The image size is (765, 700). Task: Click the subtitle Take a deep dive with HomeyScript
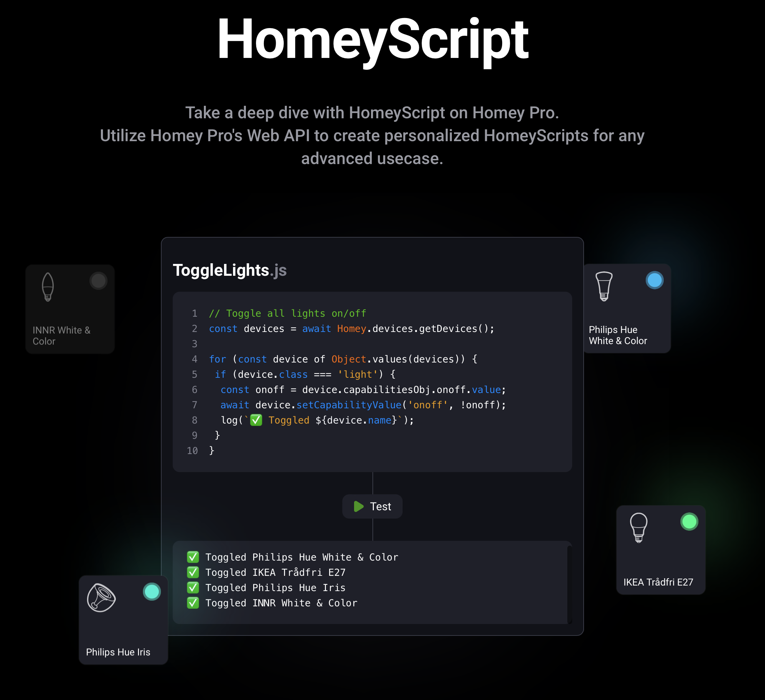[x=372, y=113]
